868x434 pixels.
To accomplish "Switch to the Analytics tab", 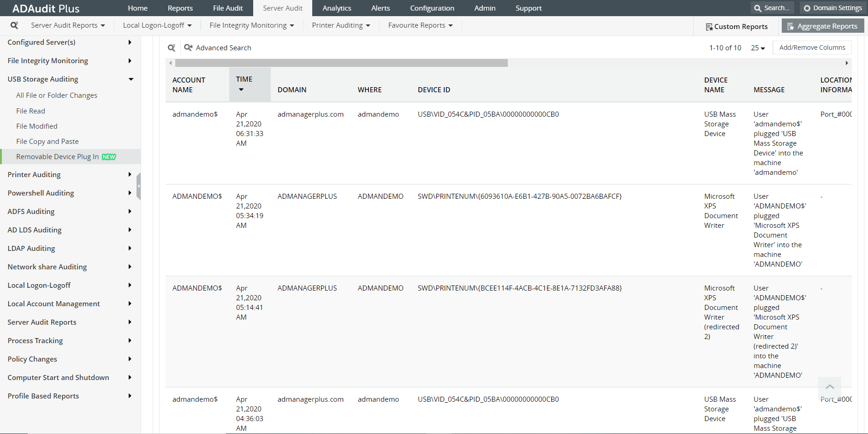I will pos(337,8).
